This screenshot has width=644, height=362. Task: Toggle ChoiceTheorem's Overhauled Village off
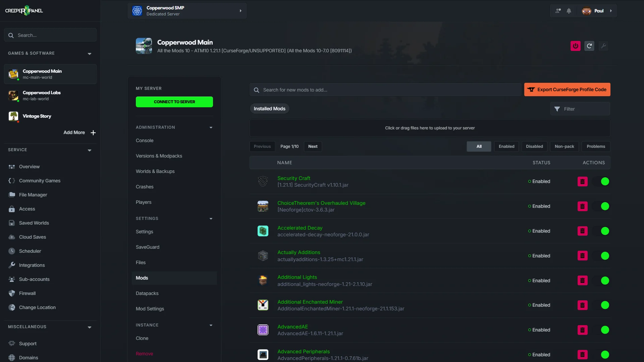coord(602,206)
